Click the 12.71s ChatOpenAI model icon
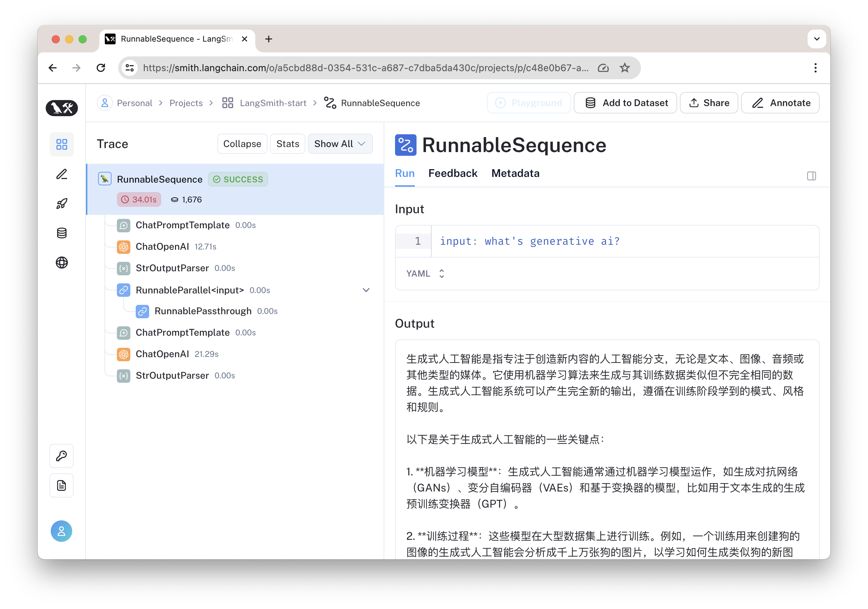 click(x=124, y=247)
